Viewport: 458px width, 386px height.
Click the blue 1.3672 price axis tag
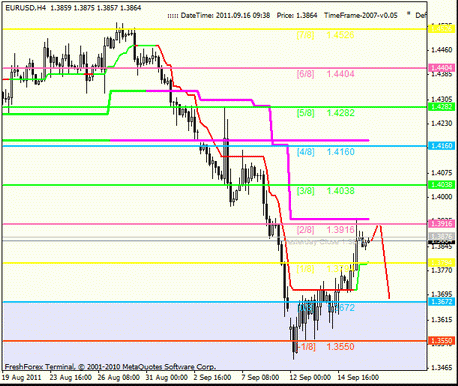click(441, 302)
